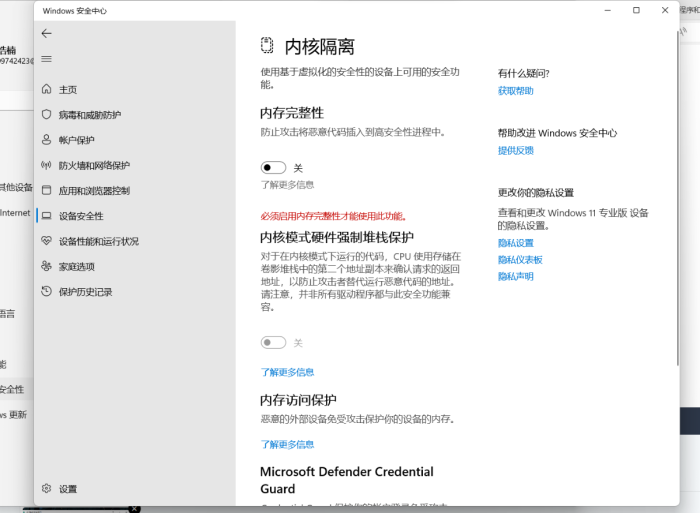Open the 隐私设置 link

[x=516, y=243]
